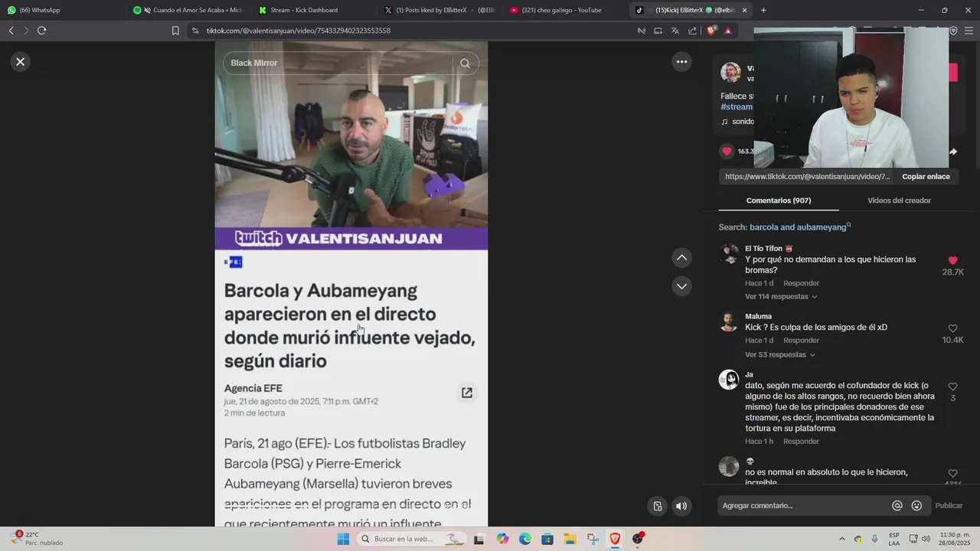Open OBS Studio from the taskbar
This screenshot has width=980, height=551.
pos(637,539)
